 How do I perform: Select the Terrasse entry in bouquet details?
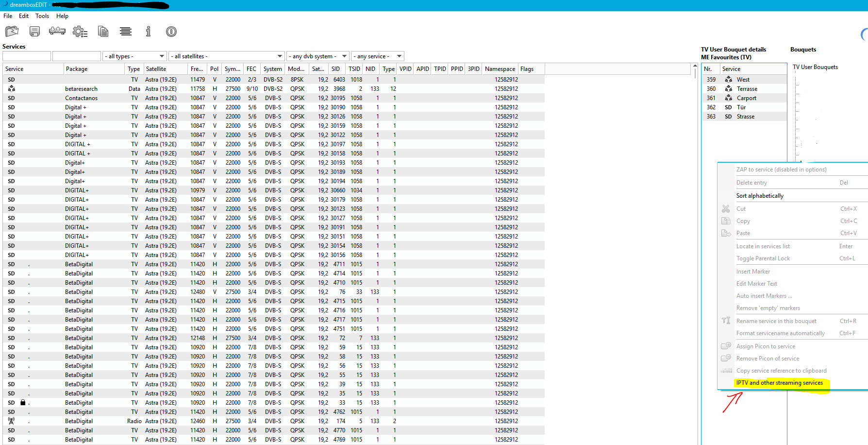pyautogui.click(x=747, y=89)
